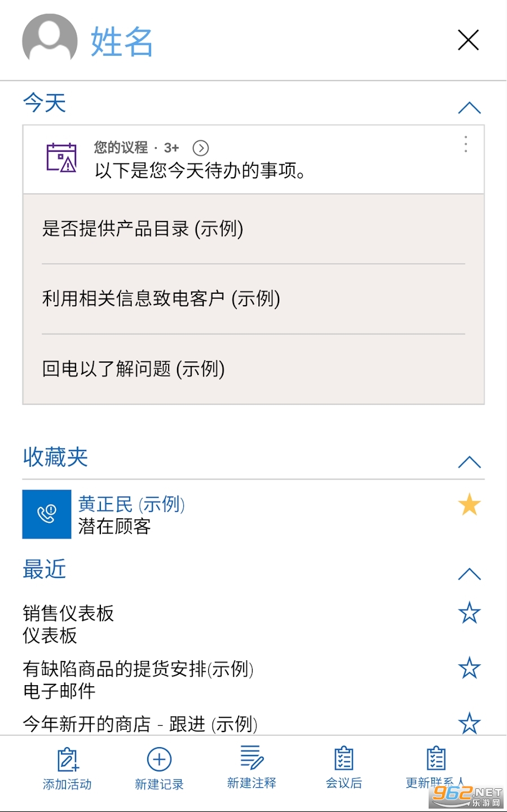Click the agenda circled arrow button
Image resolution: width=507 pixels, height=812 pixels.
click(x=201, y=148)
